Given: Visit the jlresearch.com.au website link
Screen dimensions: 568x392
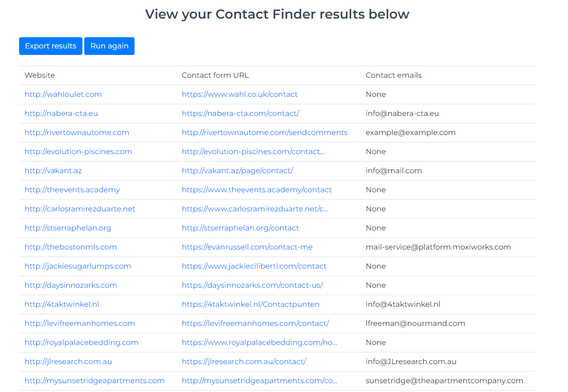Looking at the screenshot, I should tap(68, 362).
